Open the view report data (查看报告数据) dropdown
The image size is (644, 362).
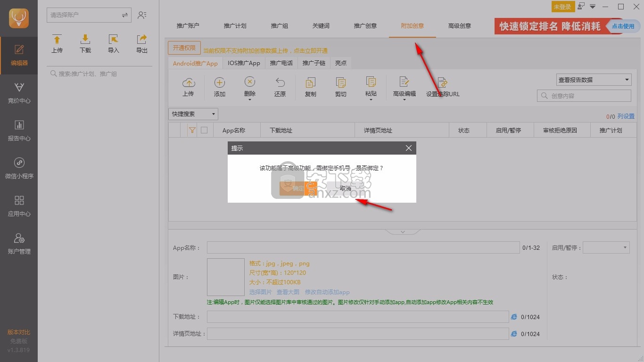tap(594, 80)
